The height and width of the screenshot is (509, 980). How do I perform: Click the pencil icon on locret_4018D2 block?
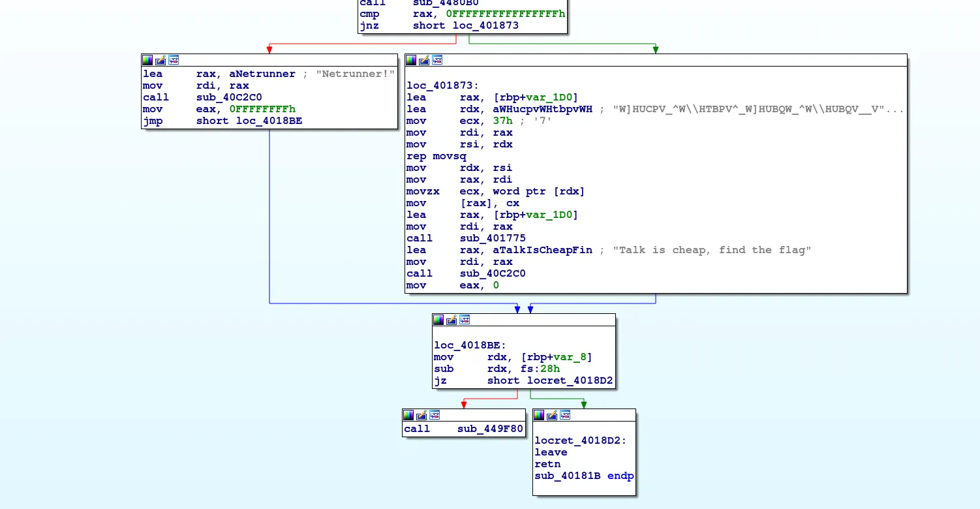click(552, 415)
